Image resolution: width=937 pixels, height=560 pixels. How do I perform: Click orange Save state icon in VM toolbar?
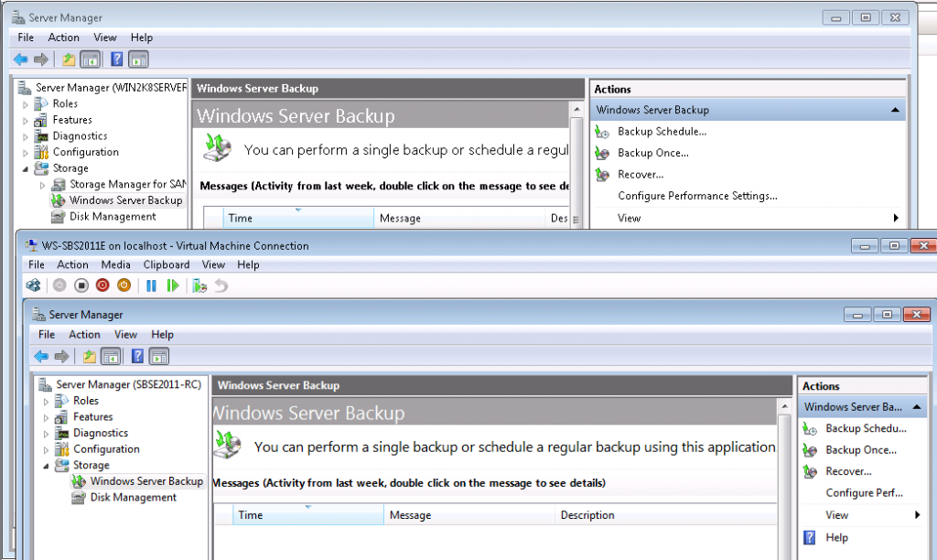click(x=124, y=285)
